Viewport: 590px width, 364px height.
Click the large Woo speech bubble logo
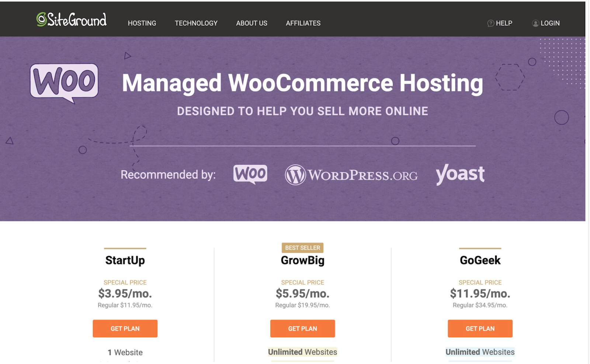click(x=64, y=83)
